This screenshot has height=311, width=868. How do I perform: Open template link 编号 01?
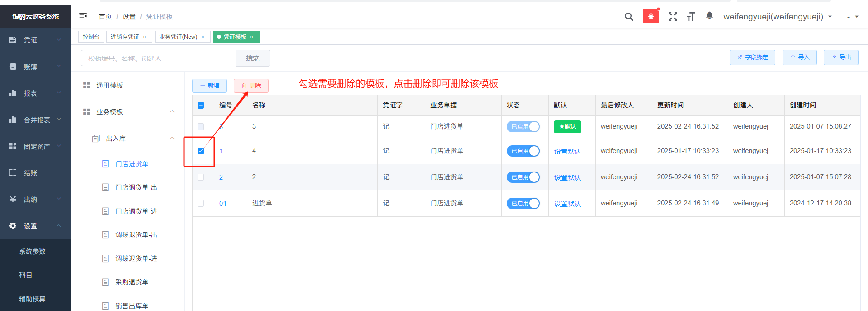(223, 204)
